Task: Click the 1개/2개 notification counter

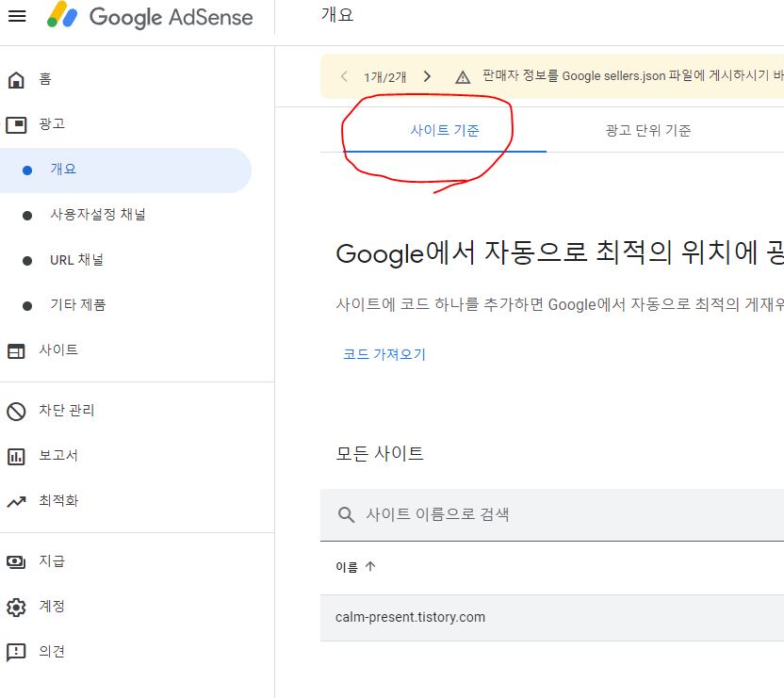Action: pos(385,77)
